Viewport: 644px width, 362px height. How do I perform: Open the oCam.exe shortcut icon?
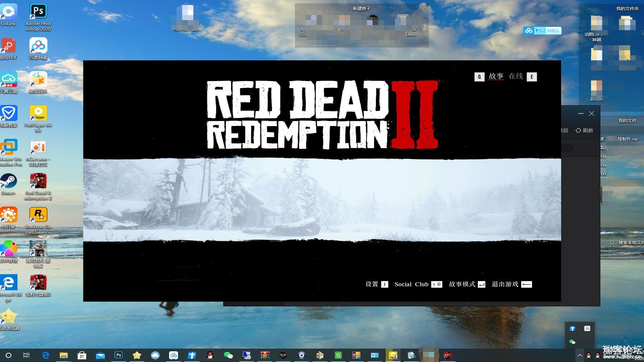pyautogui.click(x=38, y=153)
